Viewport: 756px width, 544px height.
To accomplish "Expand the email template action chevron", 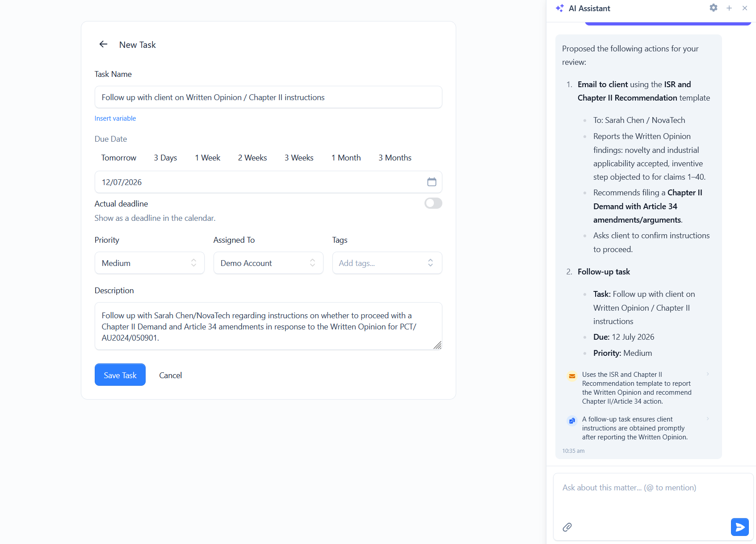I will click(708, 374).
